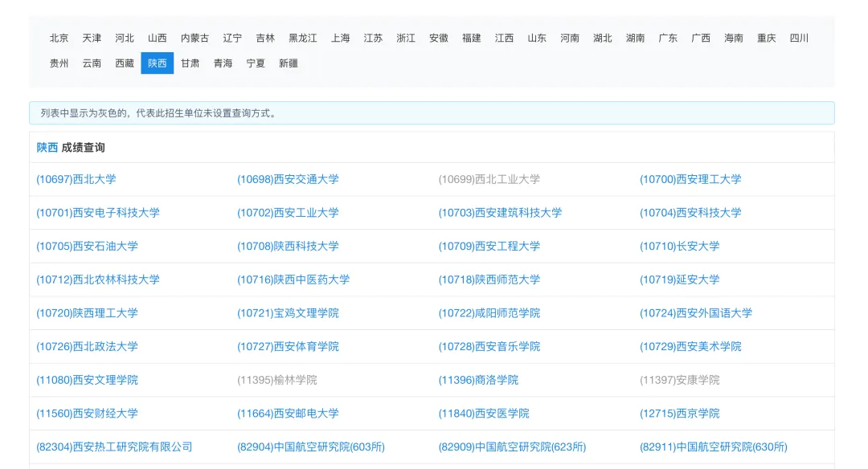The width and height of the screenshot is (868, 469).
Task: Select the 贵州 tab
Action: coord(59,63)
